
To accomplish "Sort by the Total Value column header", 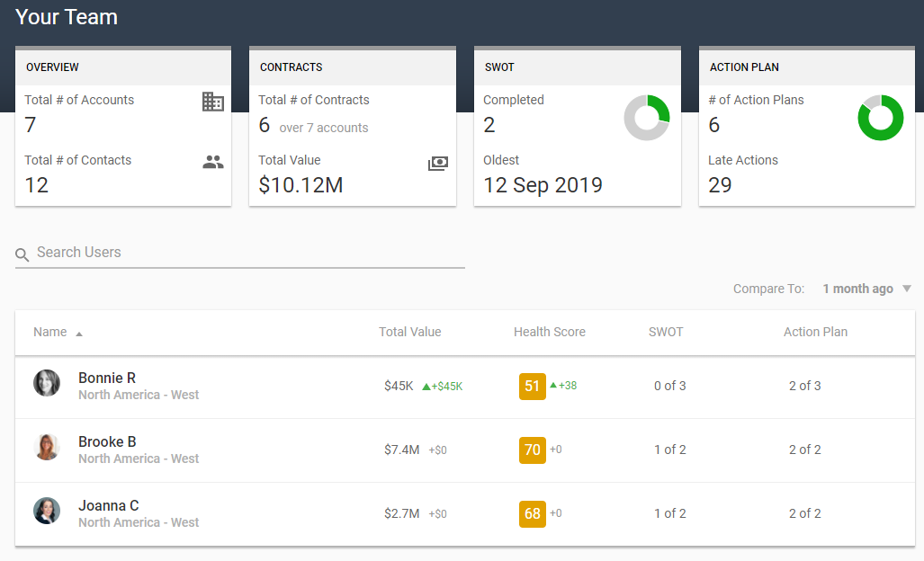I will tap(409, 332).
